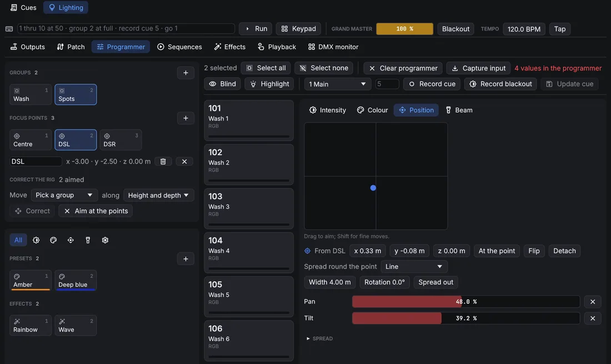The image size is (611, 364).
Task: Open the Keypad
Action: click(x=298, y=29)
